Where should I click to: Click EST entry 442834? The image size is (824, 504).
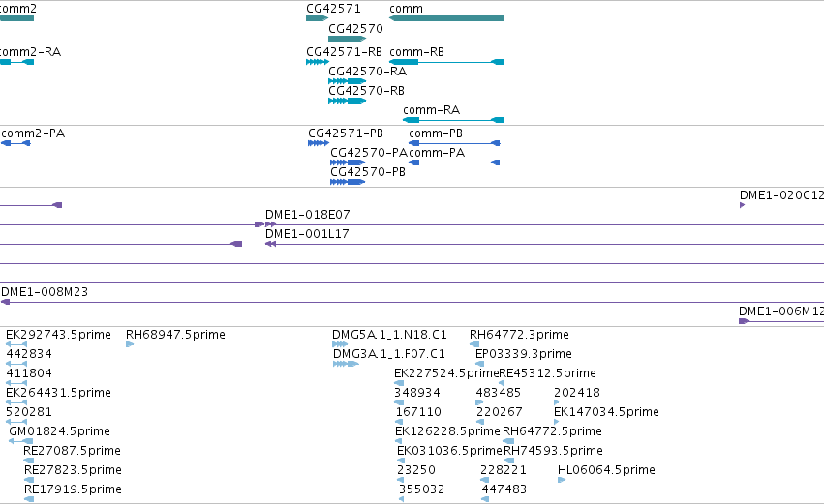29,354
